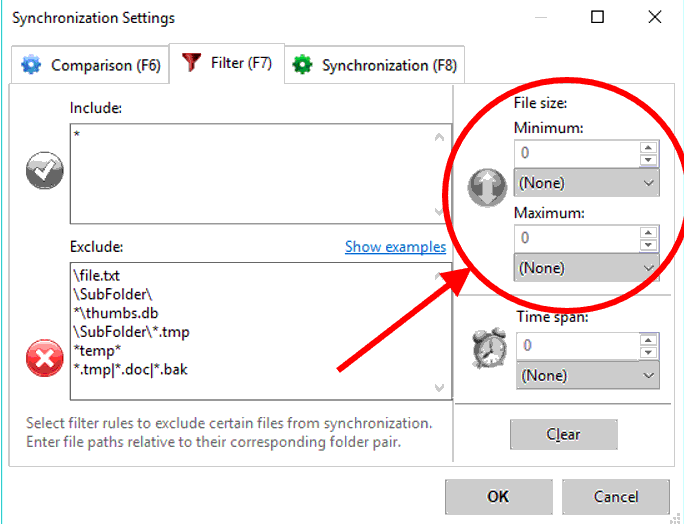Switch to the Comparison (F6) tab
The width and height of the screenshot is (684, 524).
[90, 65]
